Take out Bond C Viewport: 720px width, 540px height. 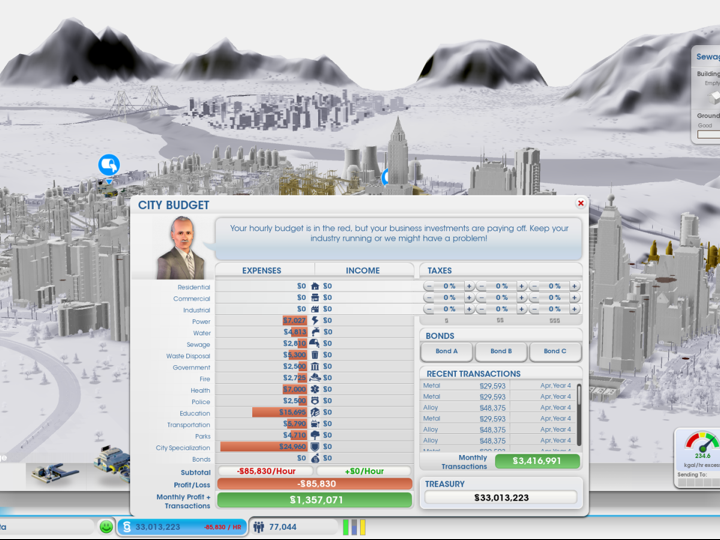pos(555,351)
